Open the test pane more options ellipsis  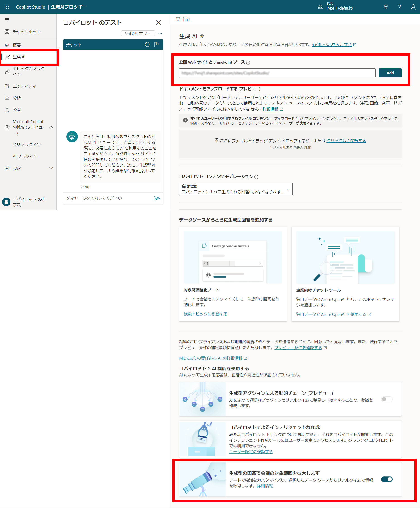(x=160, y=33)
